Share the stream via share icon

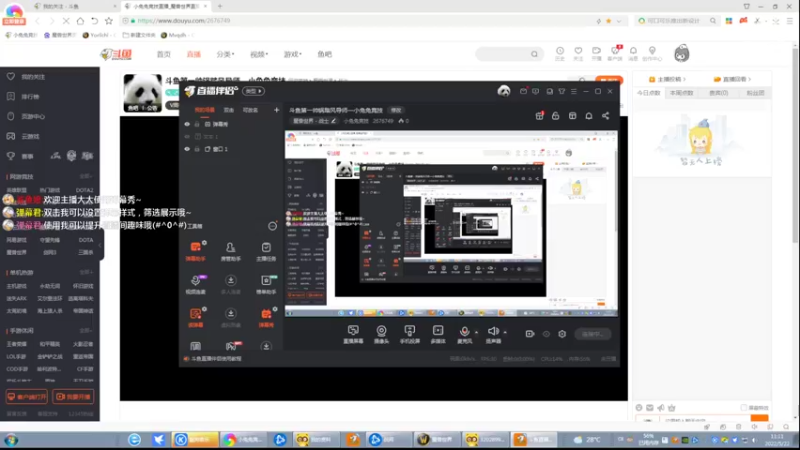606,116
